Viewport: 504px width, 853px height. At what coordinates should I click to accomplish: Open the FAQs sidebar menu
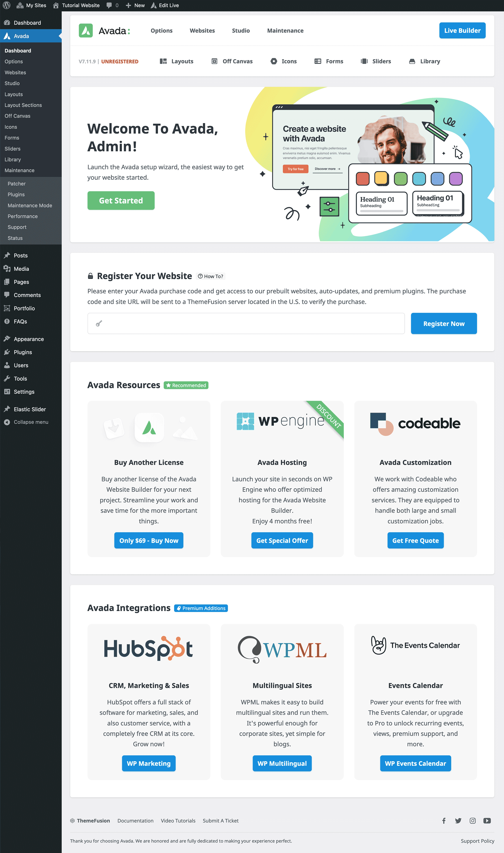31,322
